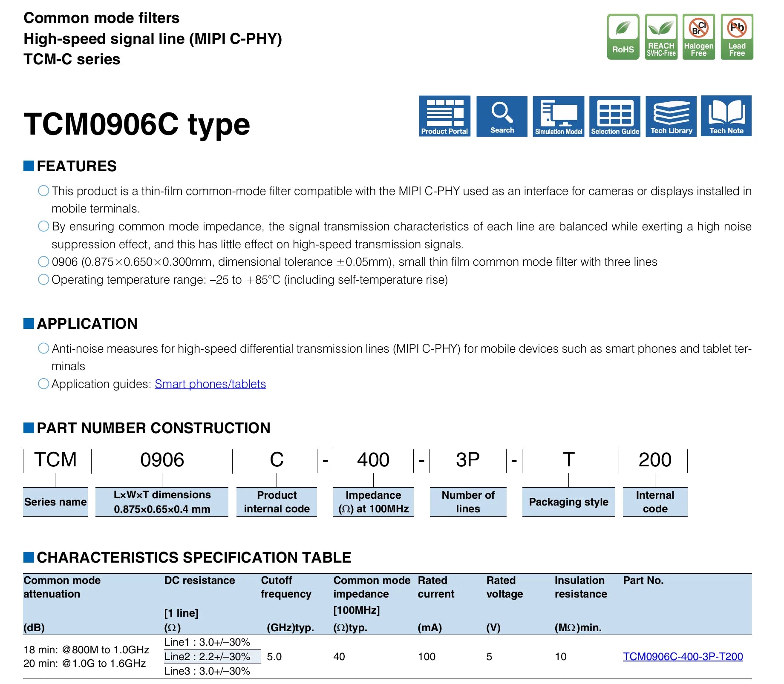Open the Selection Guide icon
Image resolution: width=784 pixels, height=684 pixels.
(x=615, y=116)
